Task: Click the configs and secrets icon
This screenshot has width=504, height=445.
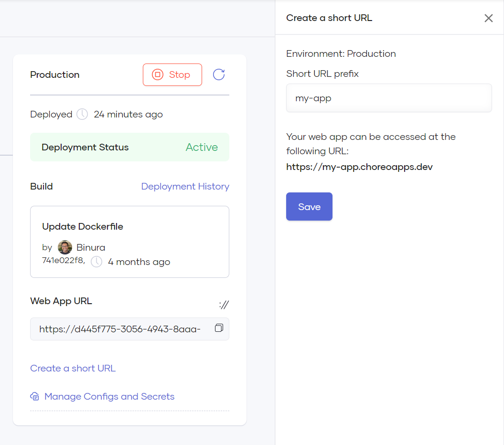Action: tap(35, 396)
